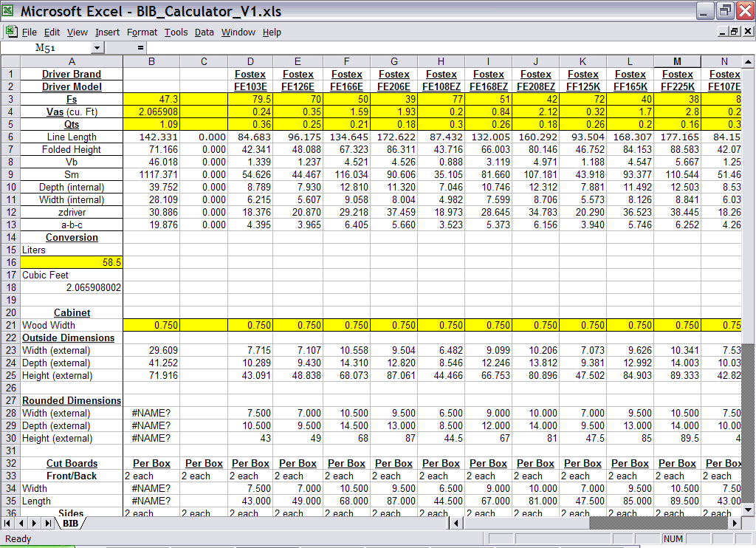This screenshot has height=548, width=756.
Task: Click the Fs value 47.3 cell
Action: pos(151,100)
